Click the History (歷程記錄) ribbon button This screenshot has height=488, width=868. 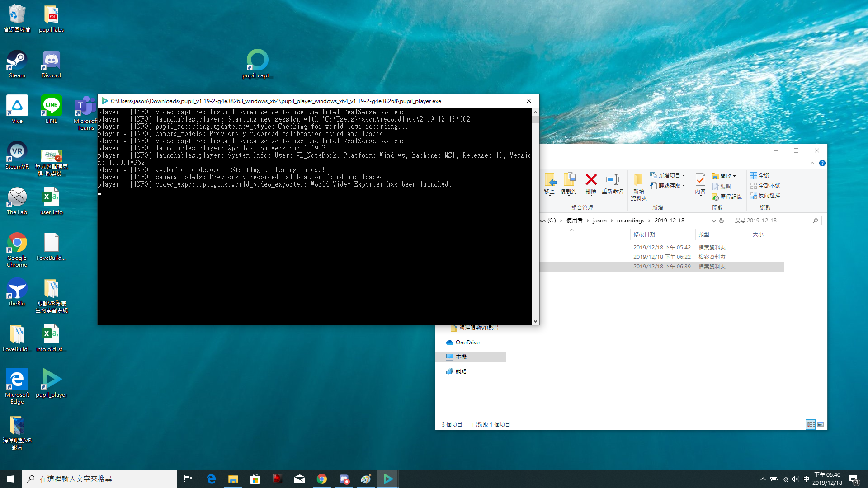point(726,197)
